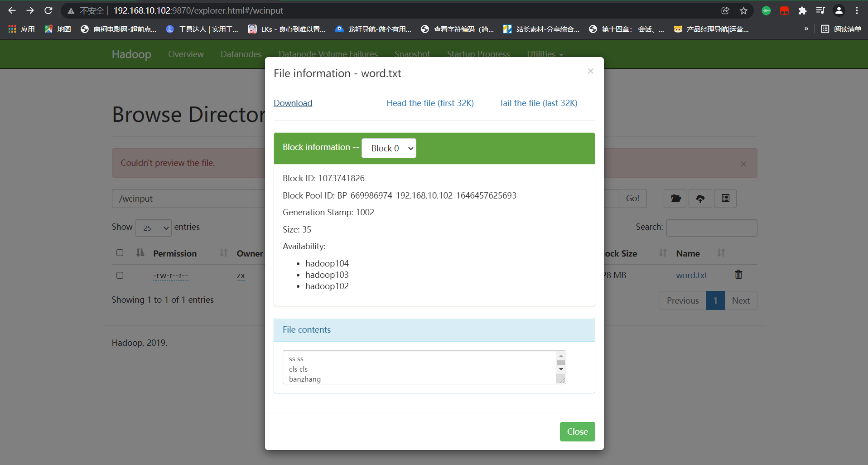Bookmark this page with star icon
The width and height of the screenshot is (868, 465).
[743, 10]
